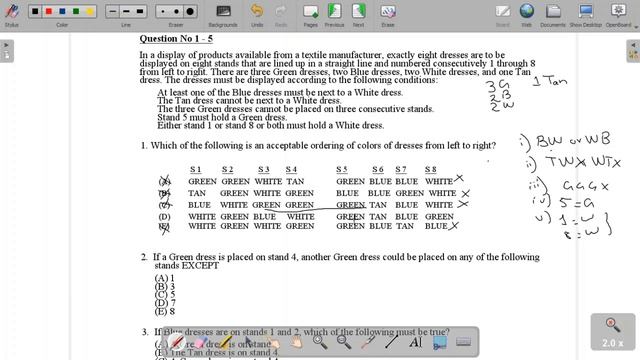Select the Highlighter tool
640x360 pixels.
click(224, 342)
